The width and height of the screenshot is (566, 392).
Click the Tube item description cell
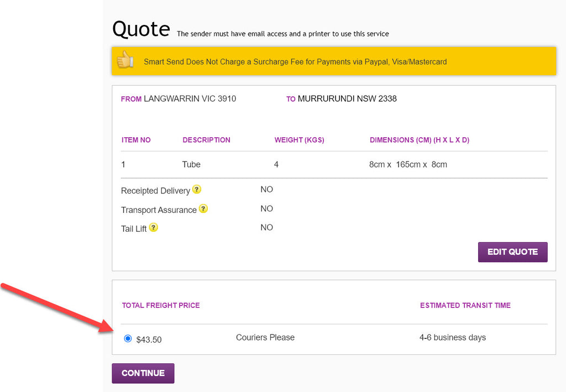click(191, 164)
